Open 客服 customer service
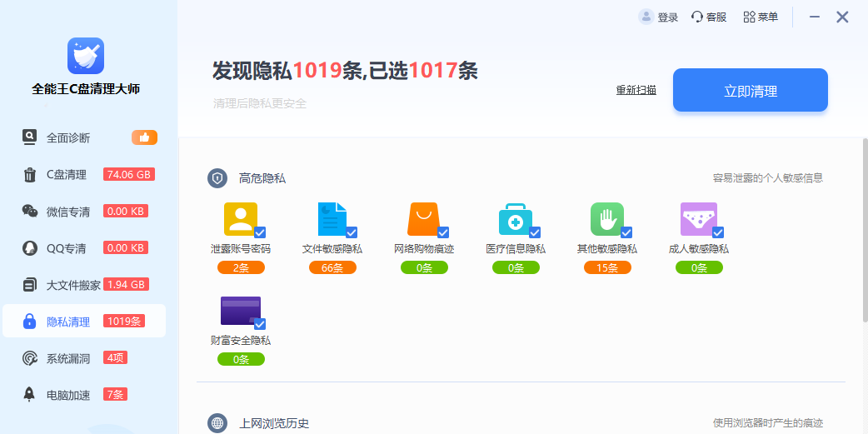Image resolution: width=868 pixels, height=434 pixels. coord(709,17)
